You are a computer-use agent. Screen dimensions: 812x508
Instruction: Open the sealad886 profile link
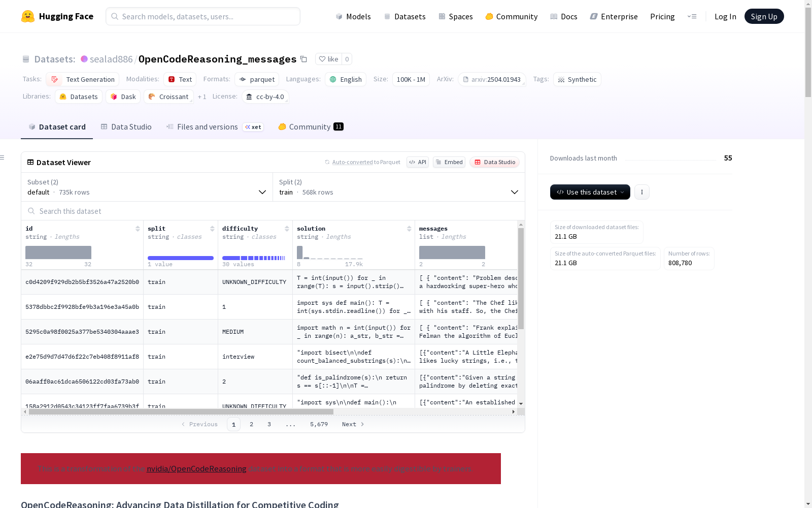coord(111,59)
